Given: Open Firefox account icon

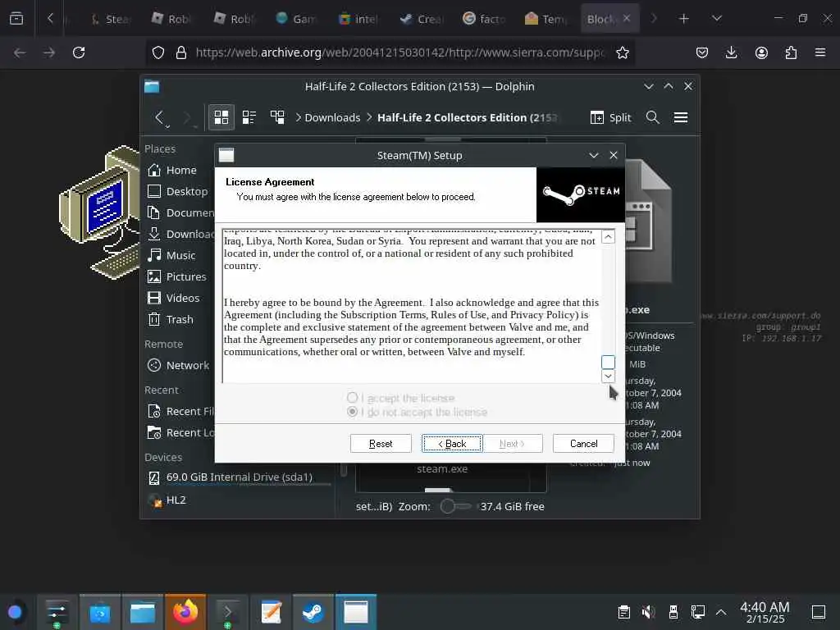Looking at the screenshot, I should tap(761, 52).
